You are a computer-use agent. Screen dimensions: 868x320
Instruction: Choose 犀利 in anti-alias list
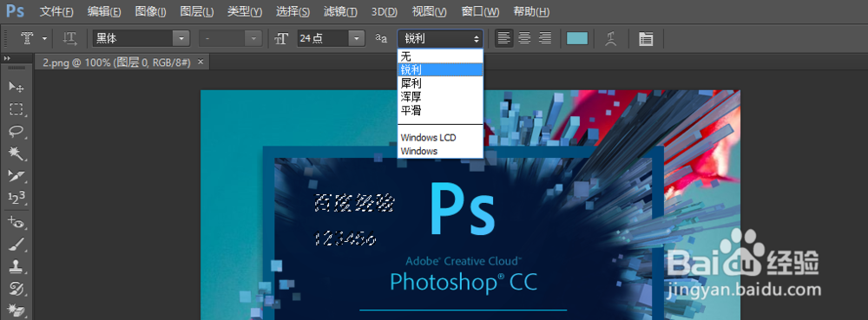(440, 83)
